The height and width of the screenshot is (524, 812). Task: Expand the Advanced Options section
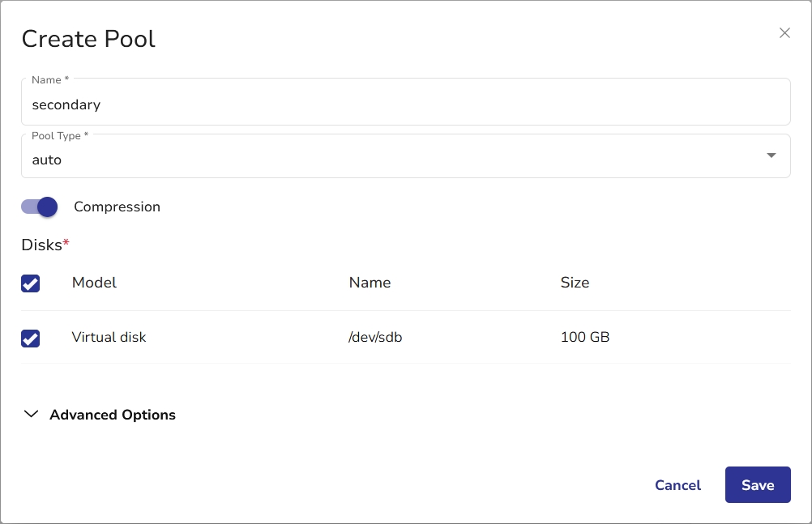click(x=113, y=415)
